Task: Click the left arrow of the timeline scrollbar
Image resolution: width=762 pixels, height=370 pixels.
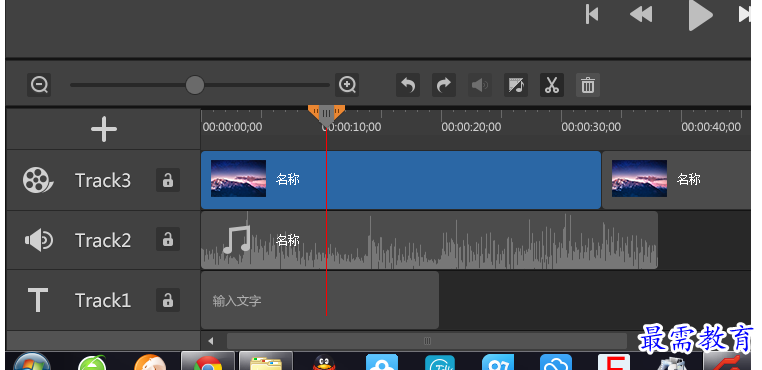Action: pos(210,341)
